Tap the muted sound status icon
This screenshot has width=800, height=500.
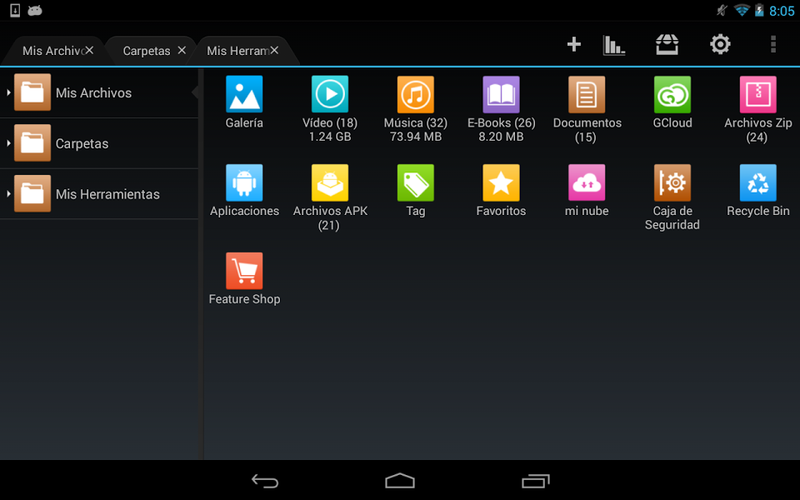(721, 10)
